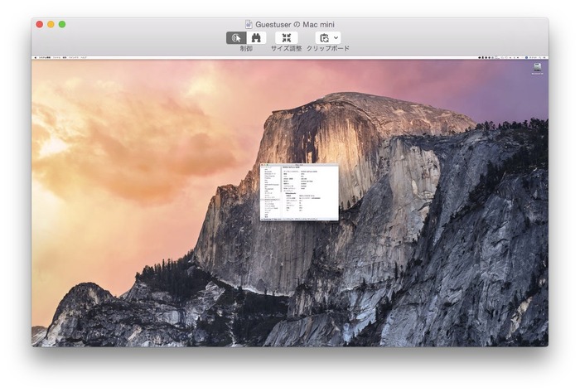Viewport: 580px width, 392px height.
Task: Click the document proxy icon beside the title
Action: (x=249, y=24)
